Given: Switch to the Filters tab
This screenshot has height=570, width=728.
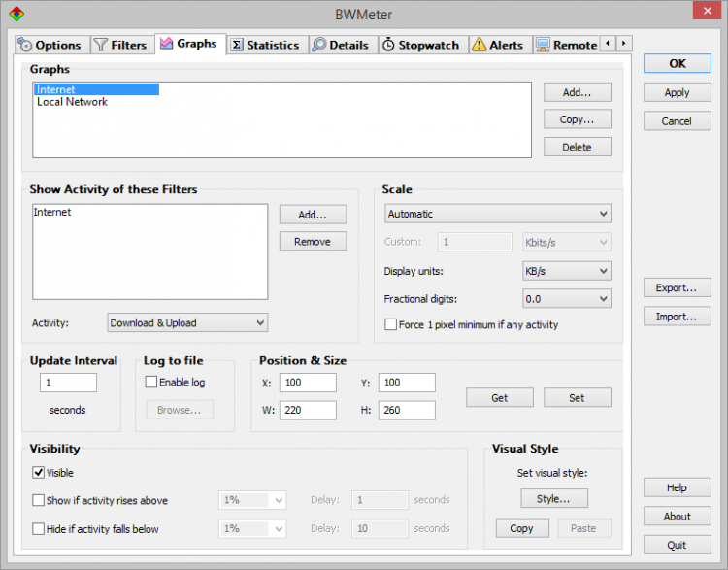Looking at the screenshot, I should [122, 45].
